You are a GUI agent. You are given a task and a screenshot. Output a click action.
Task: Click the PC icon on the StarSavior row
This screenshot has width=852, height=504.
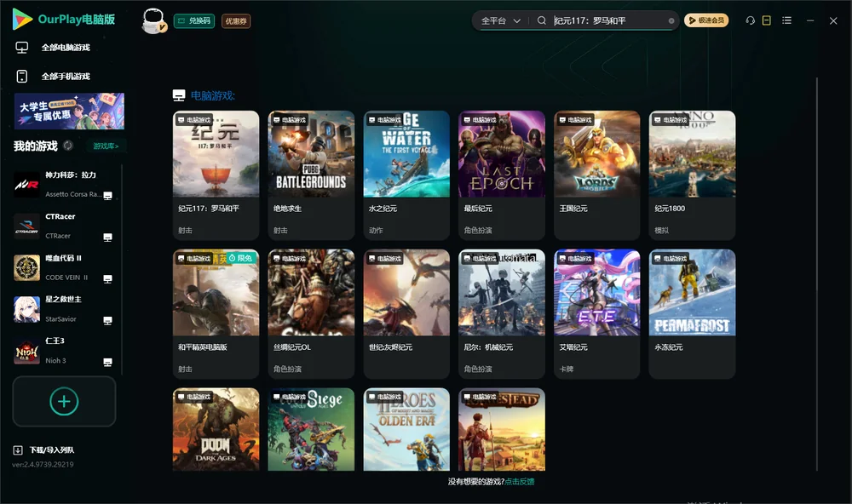(x=107, y=320)
